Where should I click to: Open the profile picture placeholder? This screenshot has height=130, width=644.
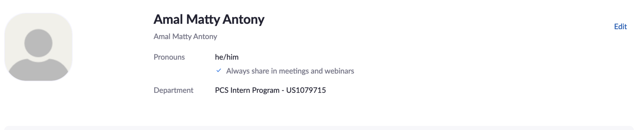point(38,47)
